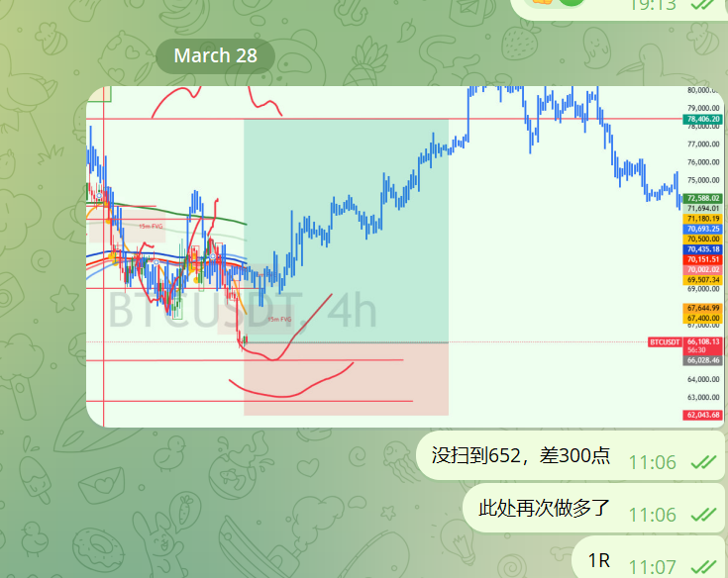Click the 19:13 timestamp at top
This screenshot has width=728, height=578.
(653, 5)
